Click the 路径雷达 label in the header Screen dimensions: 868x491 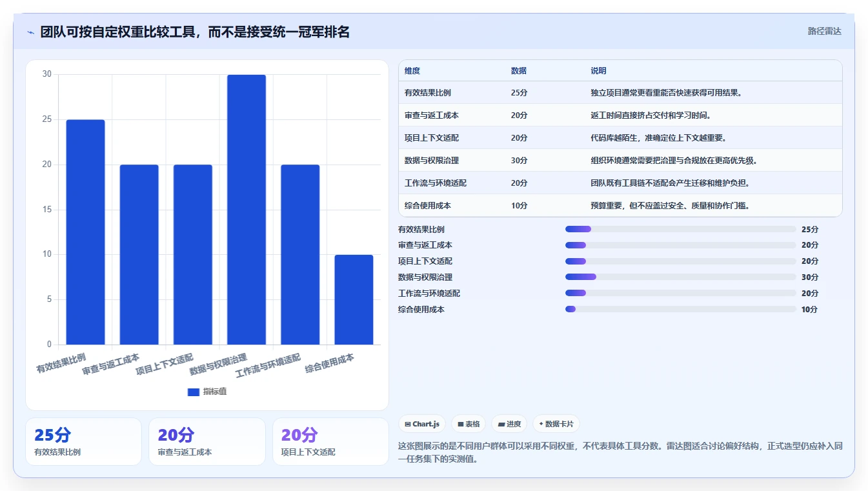[825, 31]
